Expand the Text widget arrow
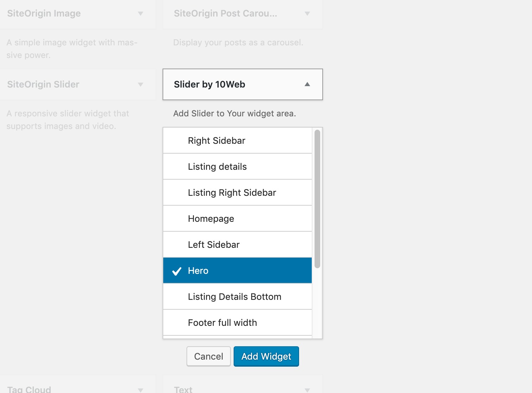The width and height of the screenshot is (532, 393). tap(308, 390)
